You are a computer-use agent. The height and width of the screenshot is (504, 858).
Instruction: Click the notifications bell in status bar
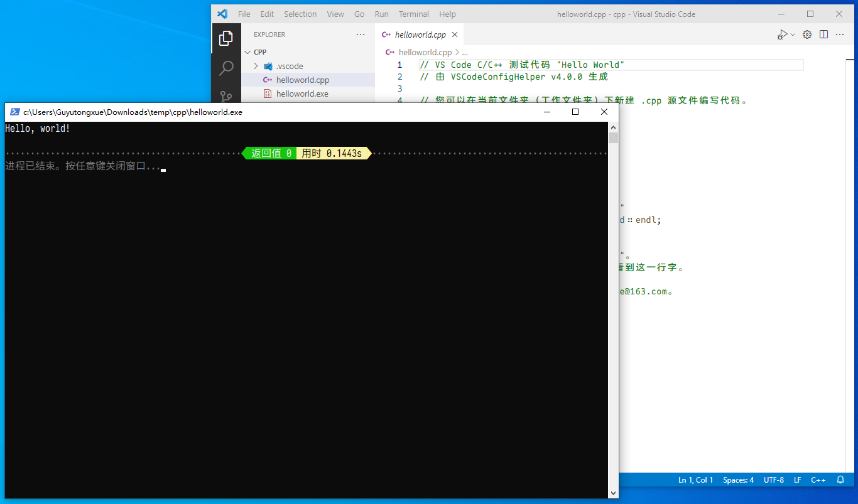pos(840,480)
